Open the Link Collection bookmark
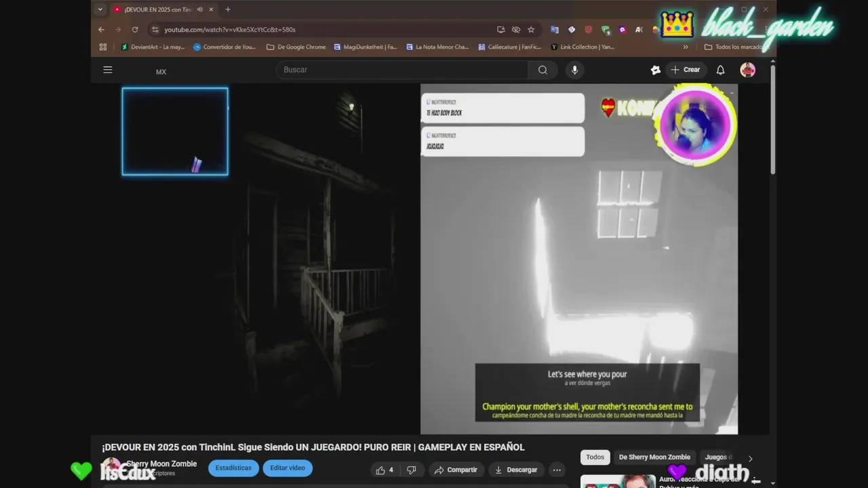This screenshot has width=868, height=488. [x=583, y=47]
